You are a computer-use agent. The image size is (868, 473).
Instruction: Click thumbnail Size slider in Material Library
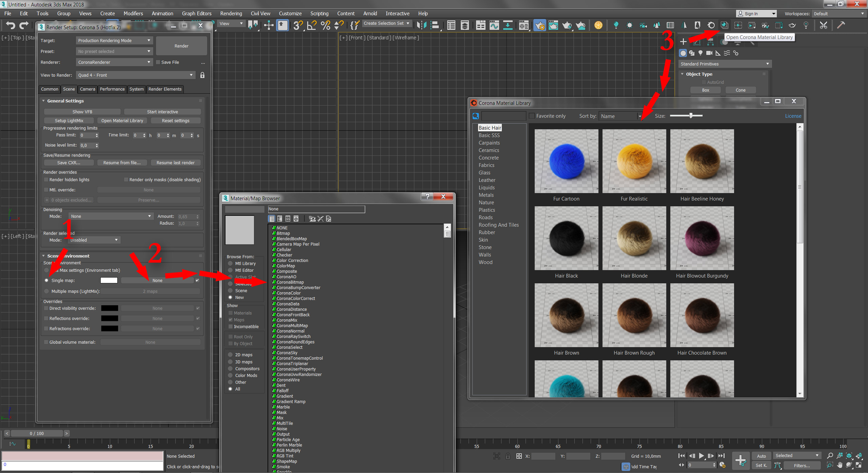(686, 116)
